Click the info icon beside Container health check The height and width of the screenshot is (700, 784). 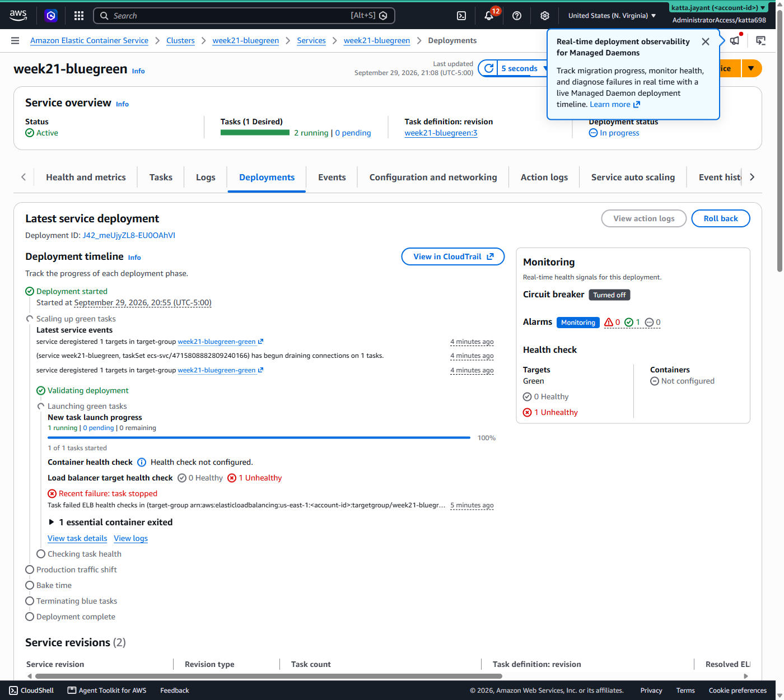142,462
